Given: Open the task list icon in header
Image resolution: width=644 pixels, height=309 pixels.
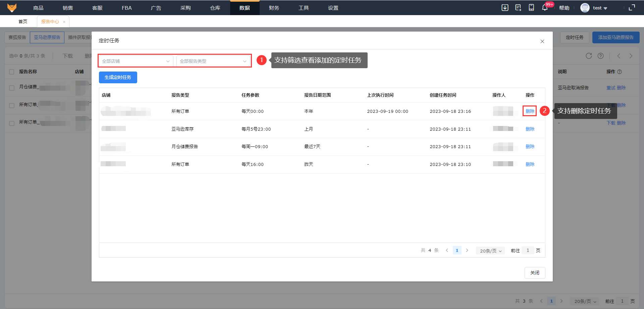Looking at the screenshot, I should click(x=518, y=8).
